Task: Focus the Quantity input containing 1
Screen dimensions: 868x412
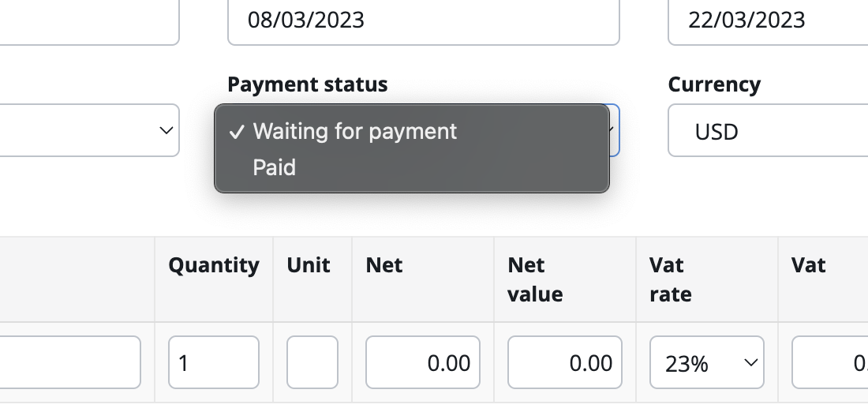Action: pos(213,362)
